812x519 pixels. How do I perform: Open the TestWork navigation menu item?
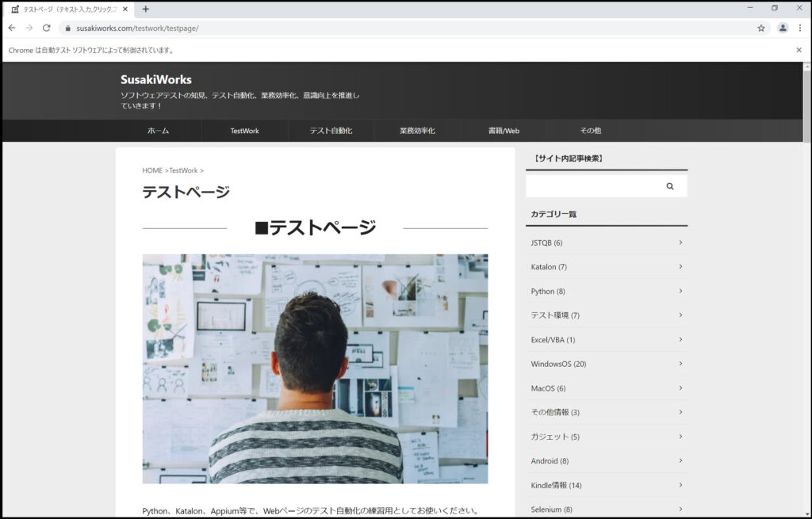coord(244,131)
